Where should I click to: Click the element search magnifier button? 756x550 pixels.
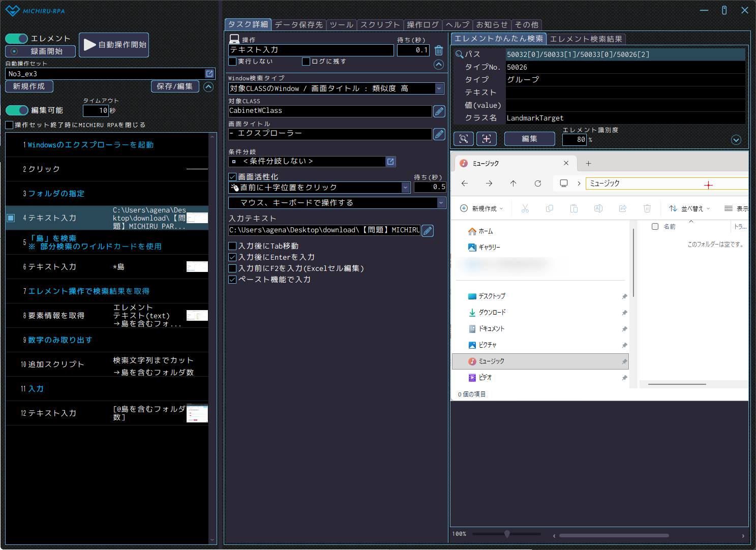[463, 139]
